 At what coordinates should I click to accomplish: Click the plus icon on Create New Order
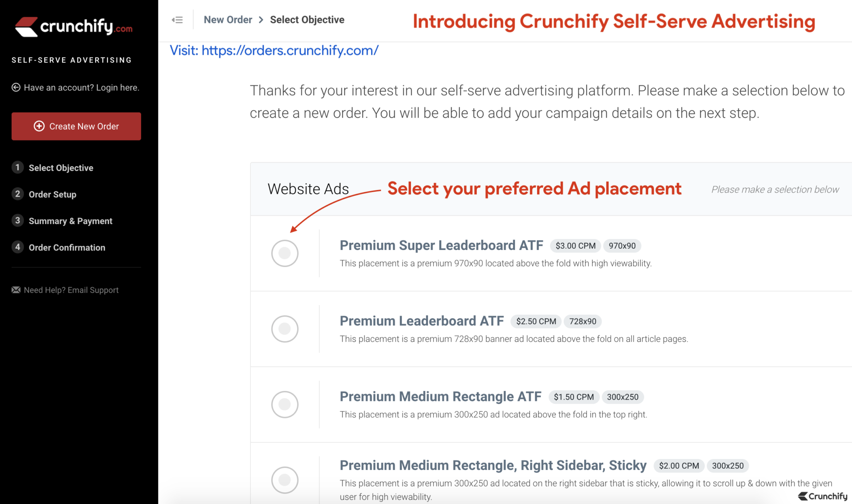(x=39, y=126)
